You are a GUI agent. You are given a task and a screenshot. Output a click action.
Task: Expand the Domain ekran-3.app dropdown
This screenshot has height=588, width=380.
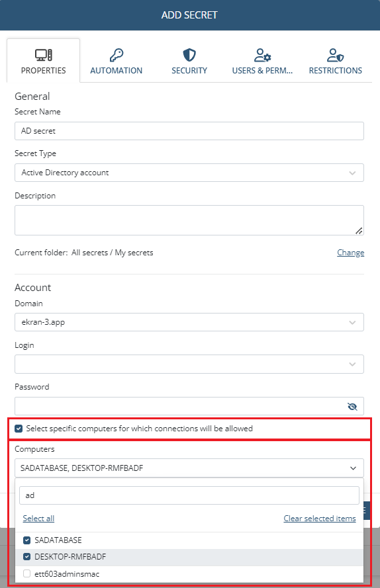[x=189, y=322]
